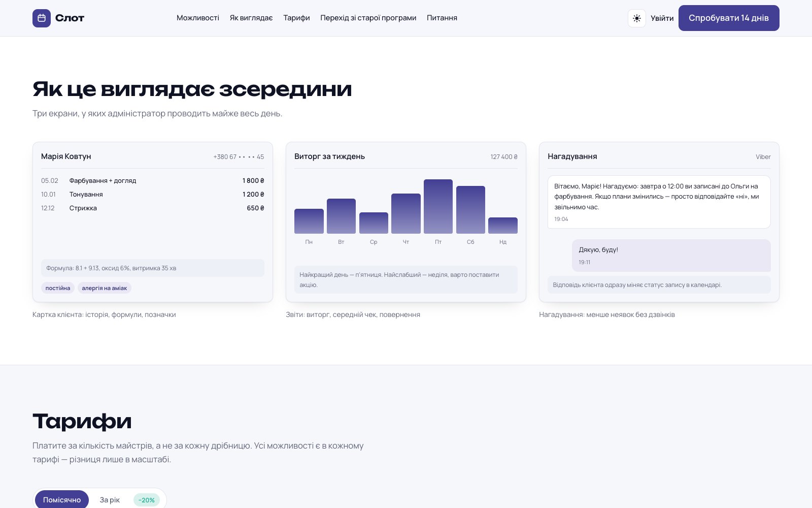The image size is (812, 508).
Task: Select the Помісячно billing option
Action: click(x=62, y=500)
